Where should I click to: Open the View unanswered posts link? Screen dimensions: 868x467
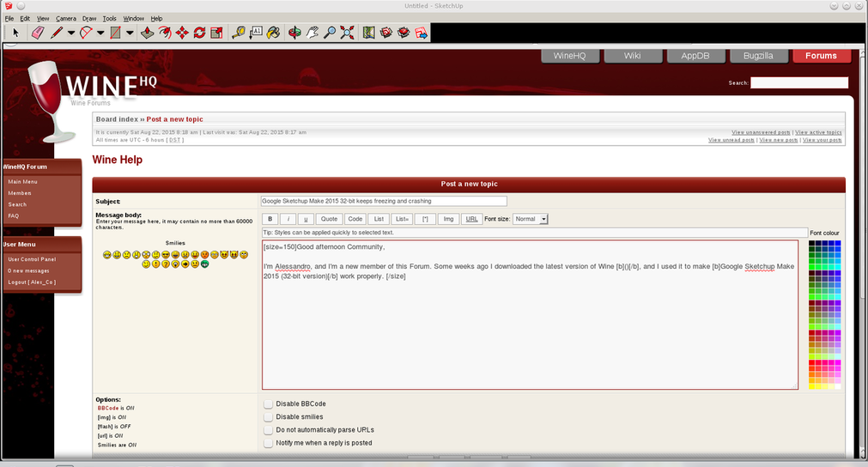(x=761, y=133)
